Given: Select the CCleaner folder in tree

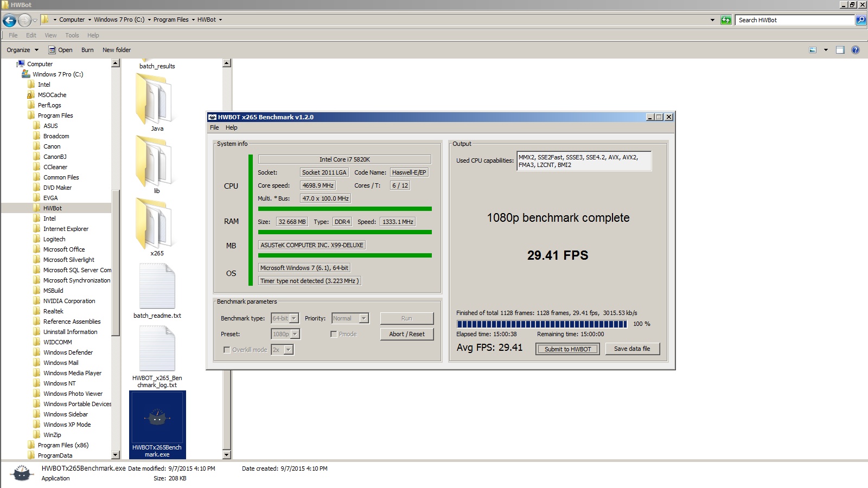Looking at the screenshot, I should [x=55, y=167].
